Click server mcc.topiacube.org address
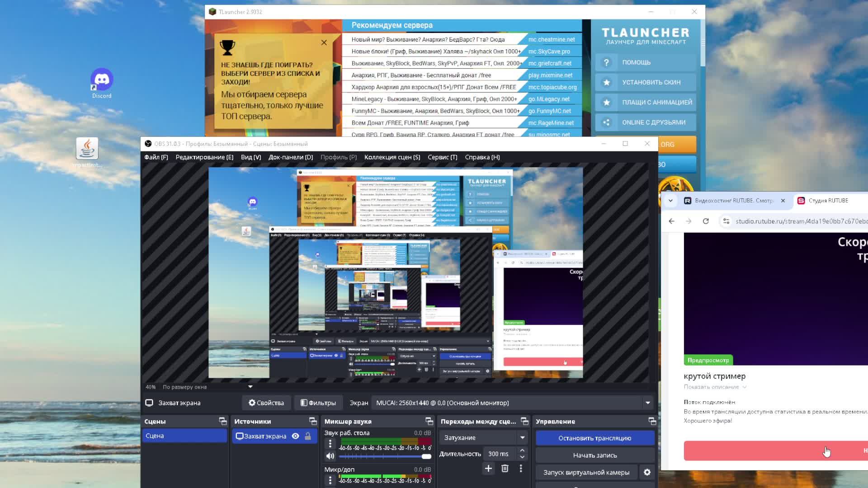Viewport: 868px width, 488px height. [552, 87]
